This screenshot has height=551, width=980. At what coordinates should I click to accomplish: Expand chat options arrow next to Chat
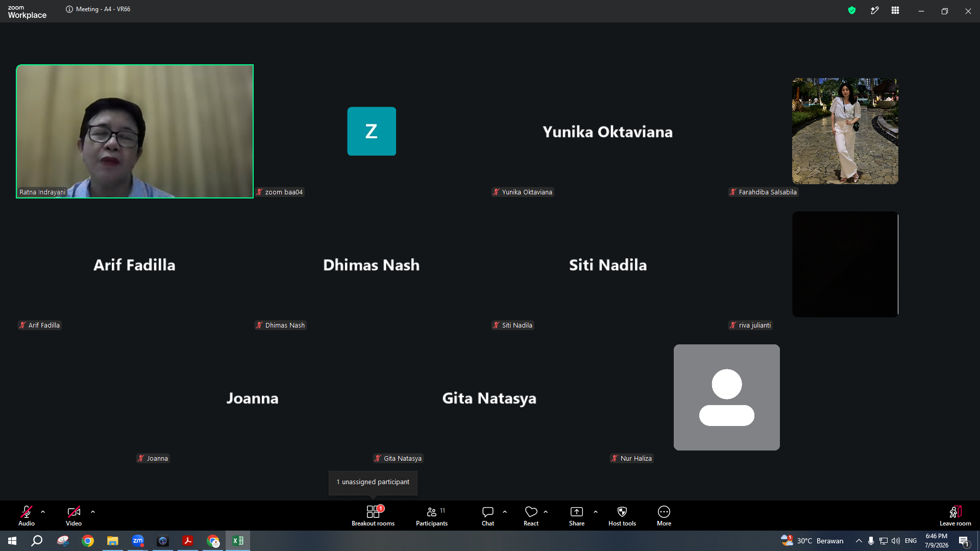pyautogui.click(x=505, y=512)
